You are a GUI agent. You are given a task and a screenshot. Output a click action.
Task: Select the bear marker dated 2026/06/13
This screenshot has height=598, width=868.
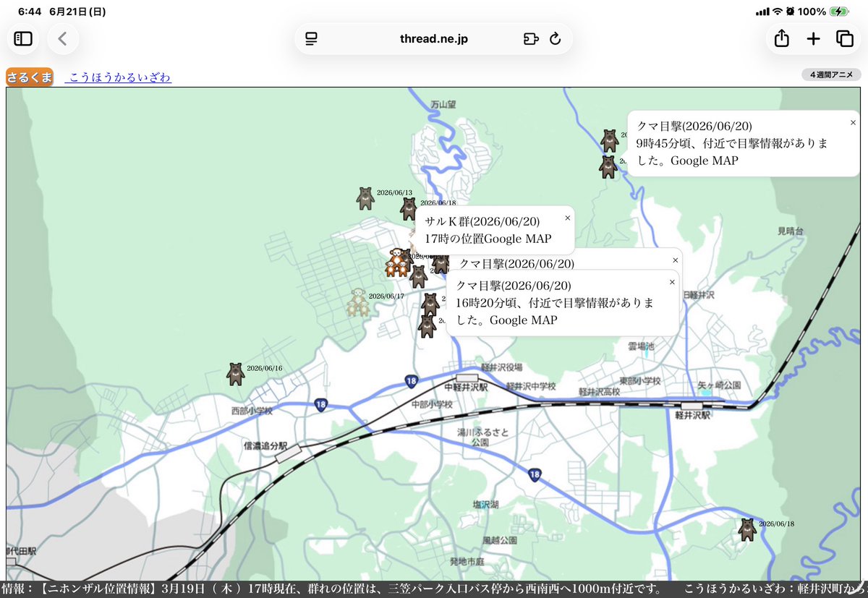[365, 198]
